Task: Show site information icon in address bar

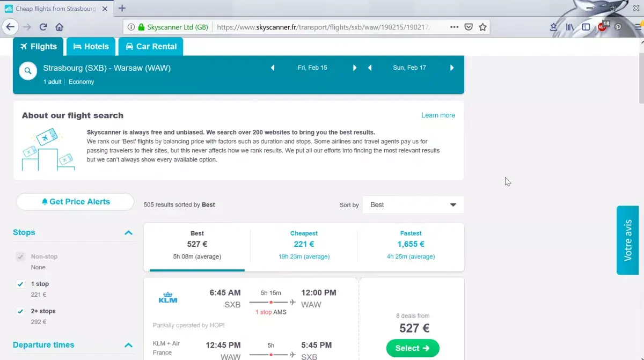Action: click(131, 27)
